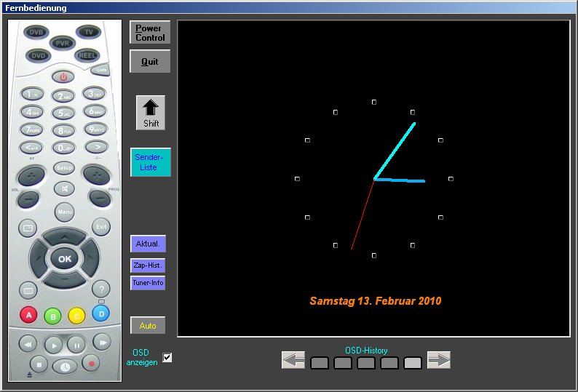Click the Power Control button

pyautogui.click(x=150, y=33)
